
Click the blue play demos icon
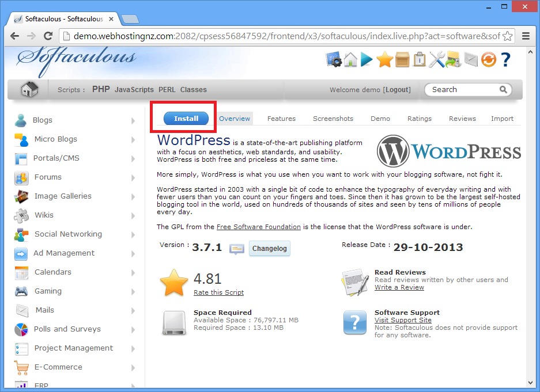tap(367, 59)
